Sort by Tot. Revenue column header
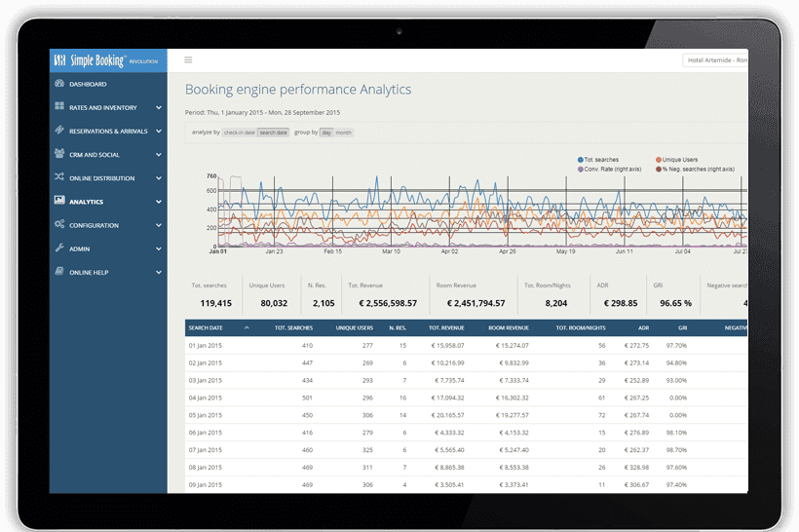The image size is (799, 532). pos(446,328)
